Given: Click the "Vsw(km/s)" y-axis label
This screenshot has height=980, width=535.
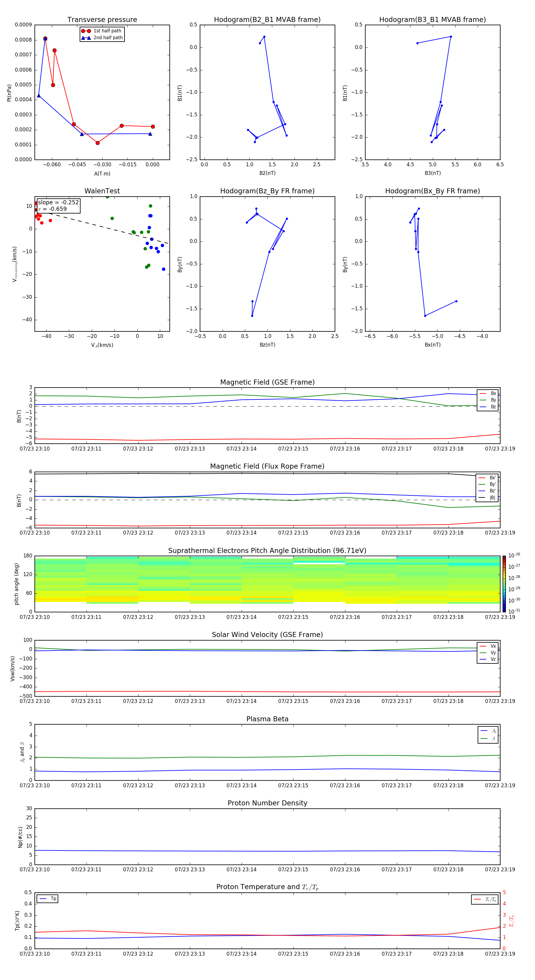Looking at the screenshot, I should pos(12,668).
